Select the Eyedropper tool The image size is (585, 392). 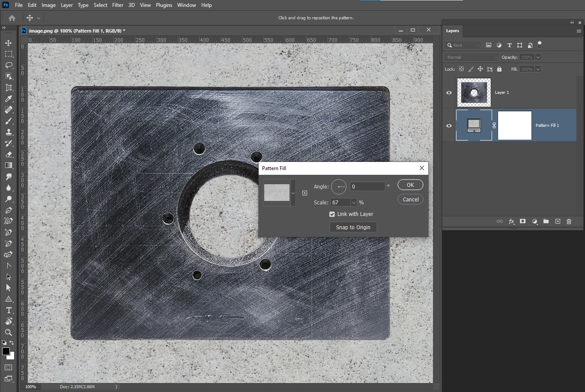point(9,99)
